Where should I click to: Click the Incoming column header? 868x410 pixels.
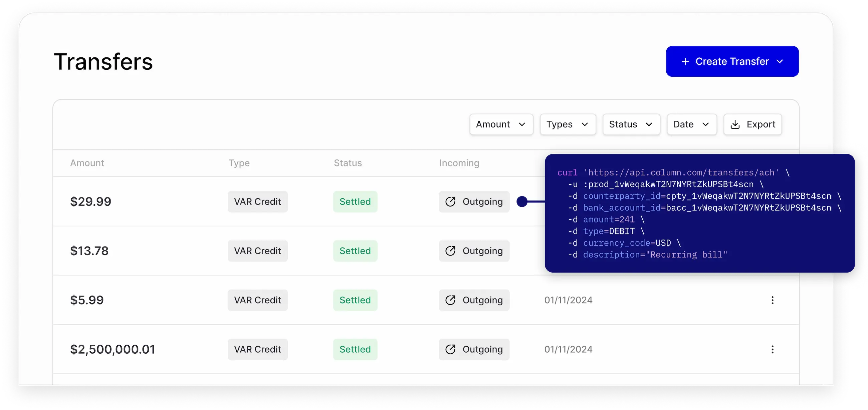459,163
